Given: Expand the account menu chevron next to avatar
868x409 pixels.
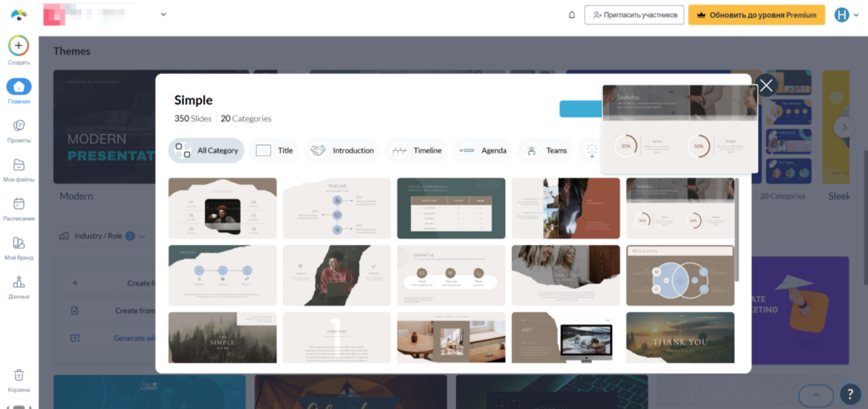Looking at the screenshot, I should [x=856, y=15].
